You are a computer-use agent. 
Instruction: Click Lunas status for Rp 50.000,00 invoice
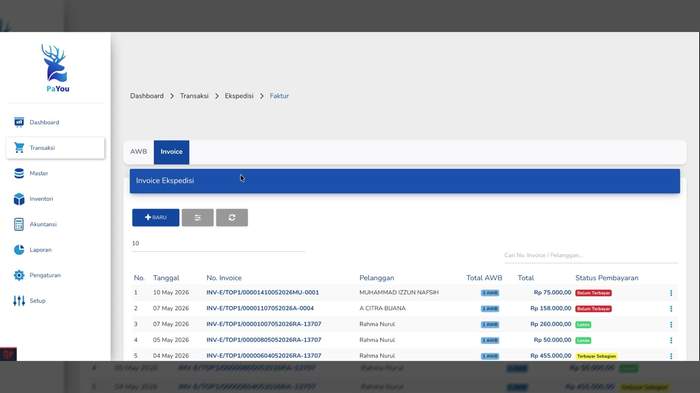click(583, 340)
